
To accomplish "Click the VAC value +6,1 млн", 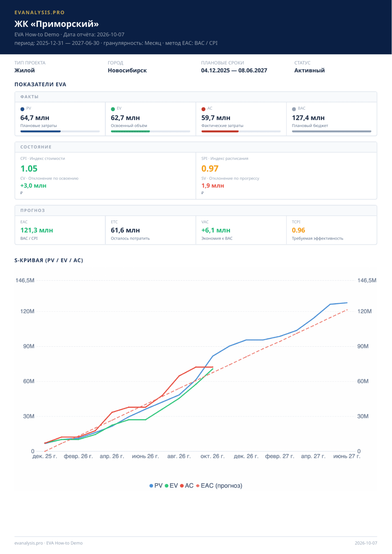I will click(216, 230).
